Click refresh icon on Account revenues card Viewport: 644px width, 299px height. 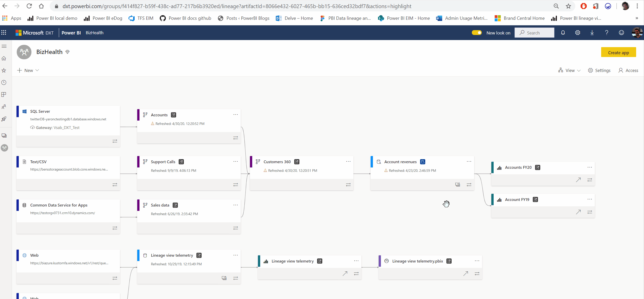click(457, 185)
